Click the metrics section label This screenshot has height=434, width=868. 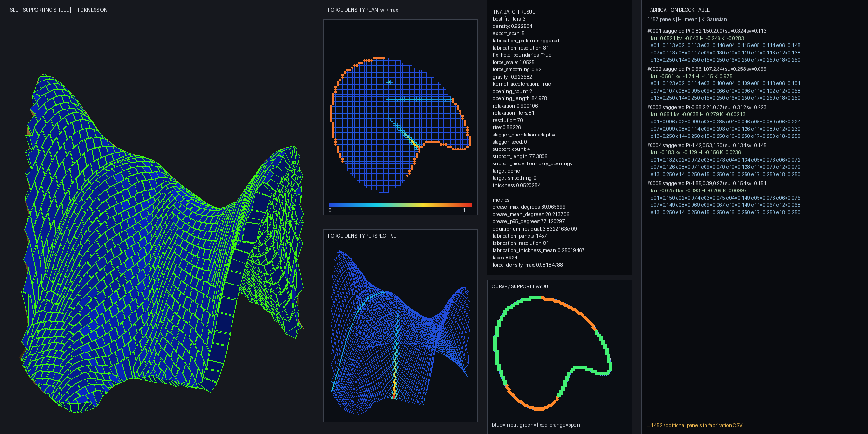501,200
